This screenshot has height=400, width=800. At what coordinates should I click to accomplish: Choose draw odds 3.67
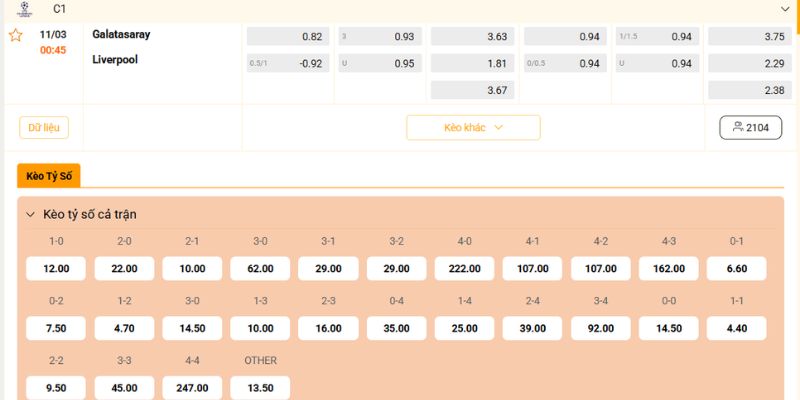tap(472, 90)
